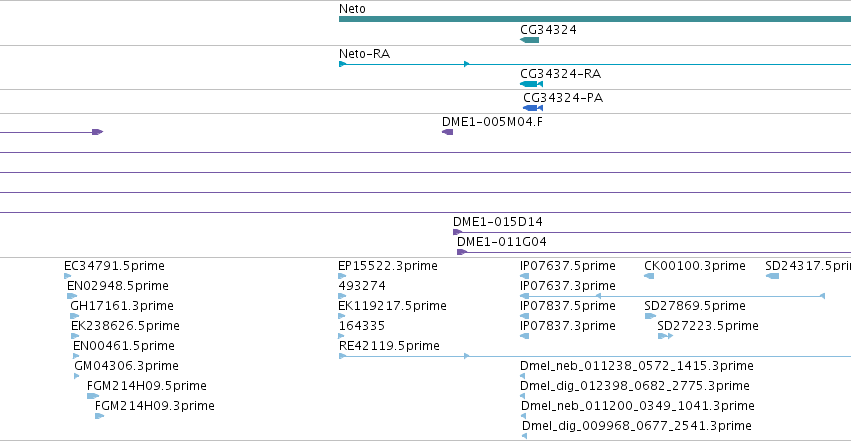Viewport: 851px width, 441px height.
Task: Click the EP15522.3prime label
Action: point(388,266)
